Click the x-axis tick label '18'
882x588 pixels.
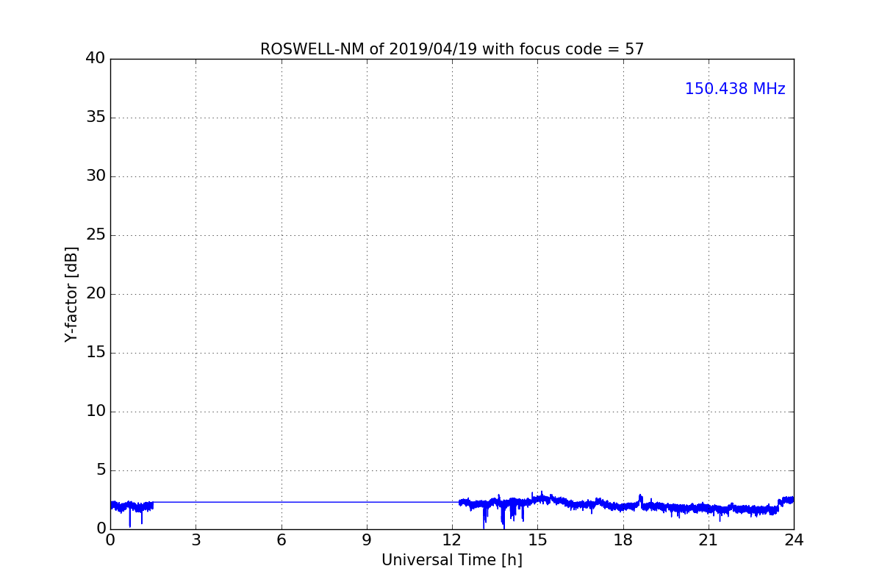[623, 539]
